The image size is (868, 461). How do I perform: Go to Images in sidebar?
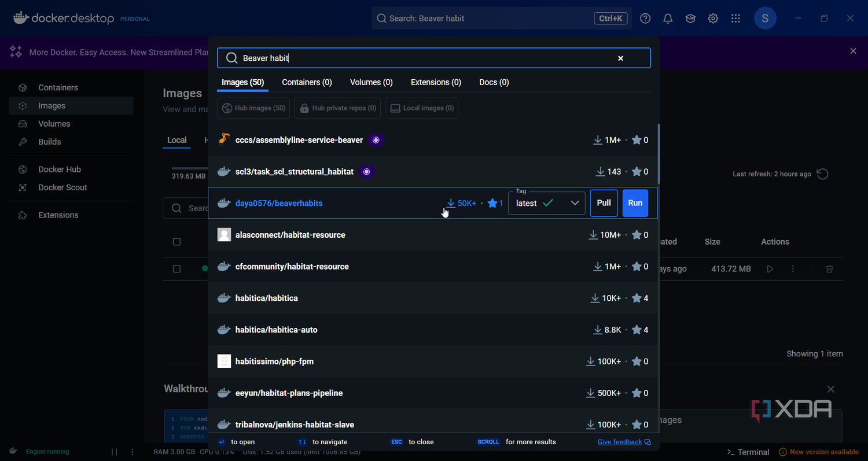pos(71,106)
